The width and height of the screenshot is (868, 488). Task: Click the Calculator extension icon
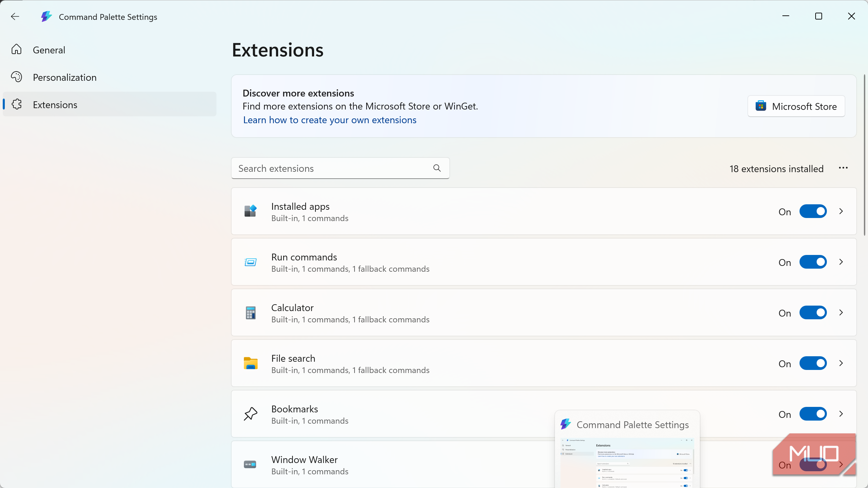[250, 313]
